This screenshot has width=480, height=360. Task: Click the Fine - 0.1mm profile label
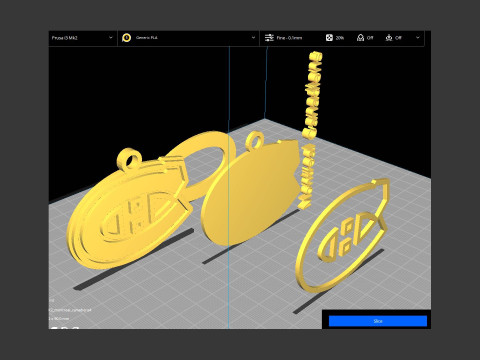pyautogui.click(x=289, y=38)
